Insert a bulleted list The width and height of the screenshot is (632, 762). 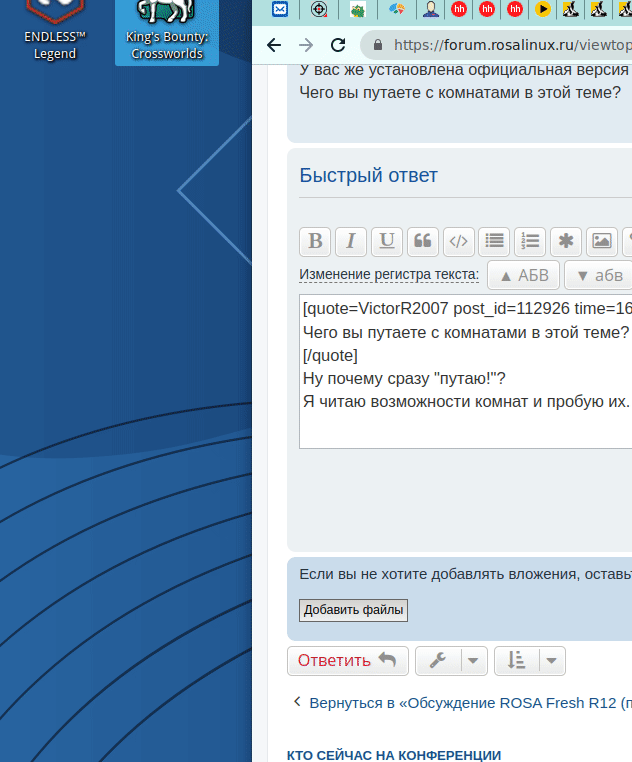click(x=494, y=241)
